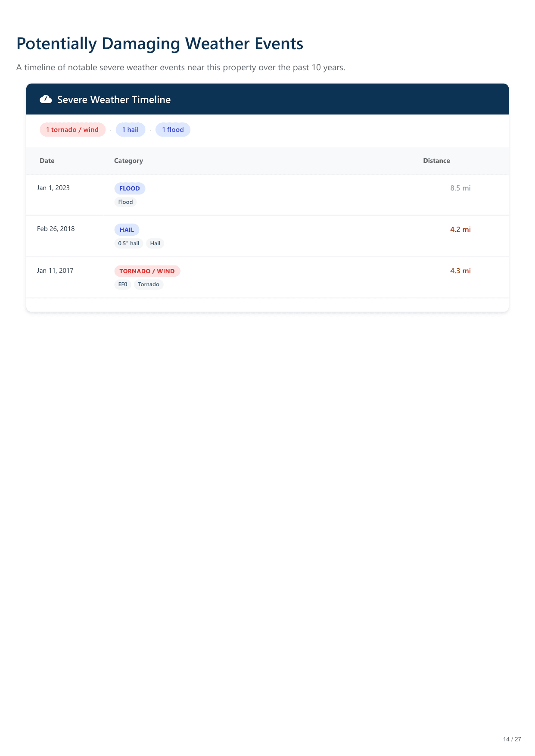This screenshot has width=535, height=756.
Task: Click the gray Flood tag below FLOOD badge
Action: (125, 202)
